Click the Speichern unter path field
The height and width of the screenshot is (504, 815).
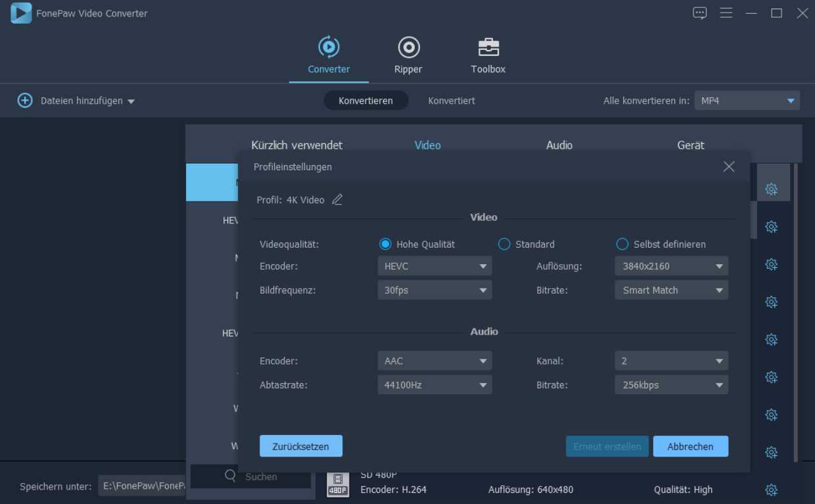(x=142, y=486)
